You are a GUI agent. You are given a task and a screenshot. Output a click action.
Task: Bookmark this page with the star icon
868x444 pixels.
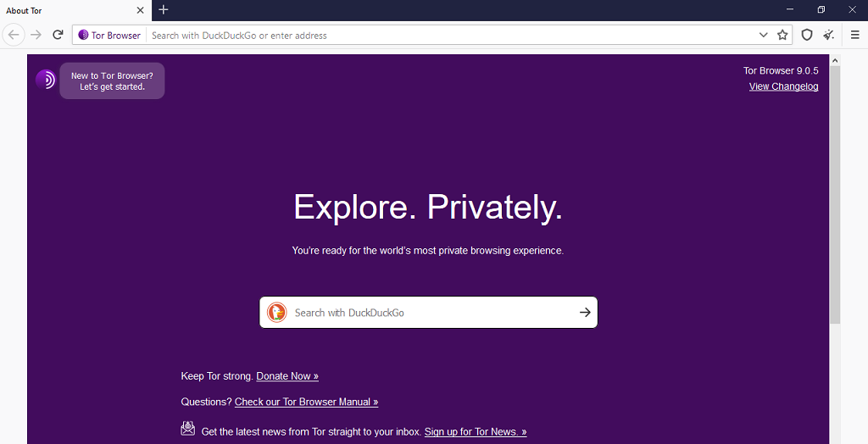pyautogui.click(x=782, y=35)
